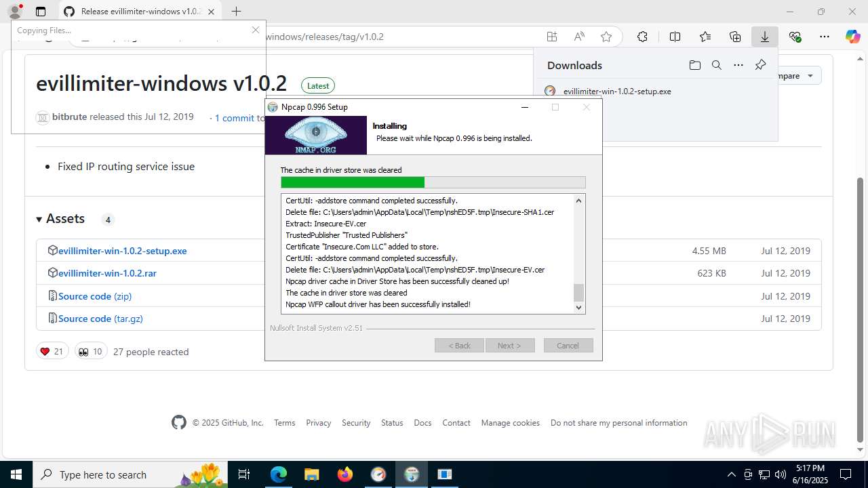Show hidden system tray icons

(x=731, y=474)
